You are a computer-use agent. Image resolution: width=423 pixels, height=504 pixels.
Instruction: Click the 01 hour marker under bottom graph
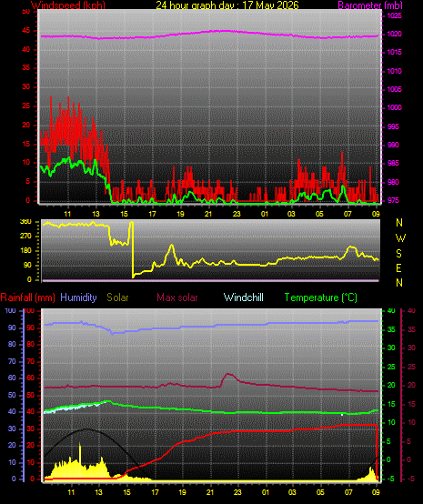pos(266,492)
